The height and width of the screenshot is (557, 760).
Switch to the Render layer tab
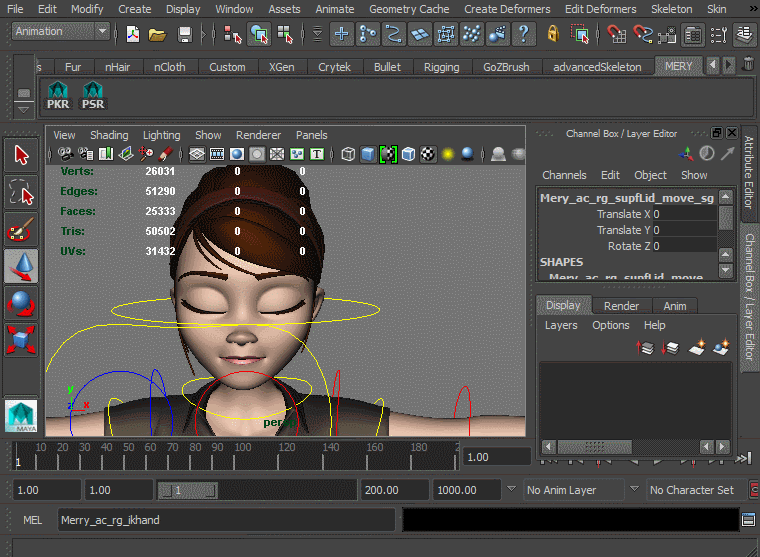point(621,306)
